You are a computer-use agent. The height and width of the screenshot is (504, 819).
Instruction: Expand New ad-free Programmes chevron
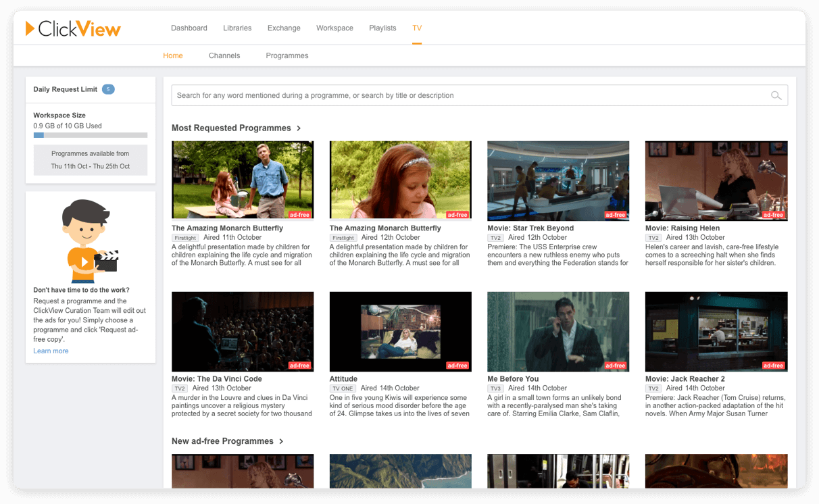click(281, 441)
